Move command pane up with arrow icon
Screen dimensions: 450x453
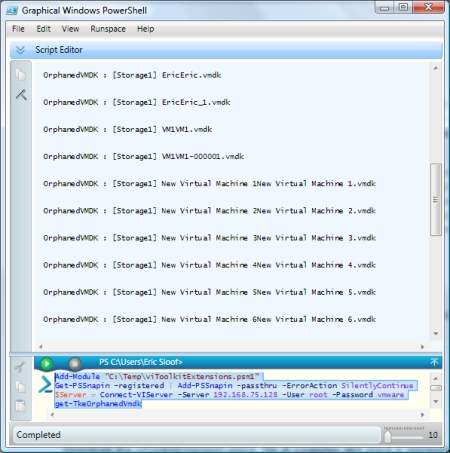click(434, 362)
